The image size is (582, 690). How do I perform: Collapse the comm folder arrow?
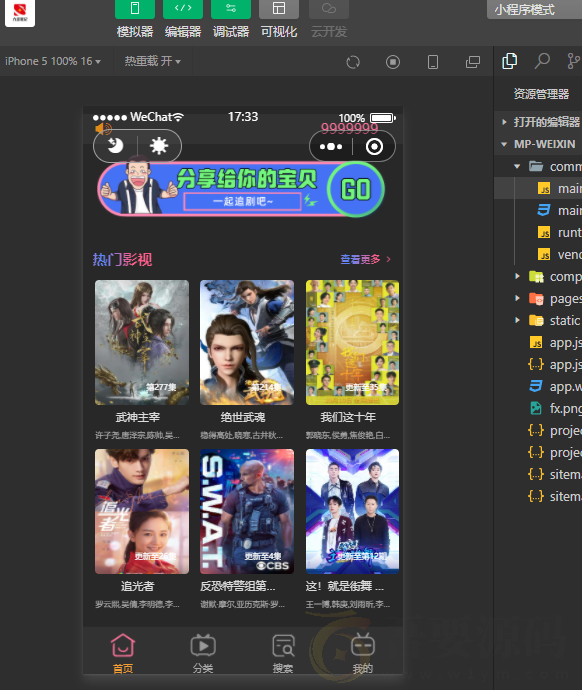517,166
